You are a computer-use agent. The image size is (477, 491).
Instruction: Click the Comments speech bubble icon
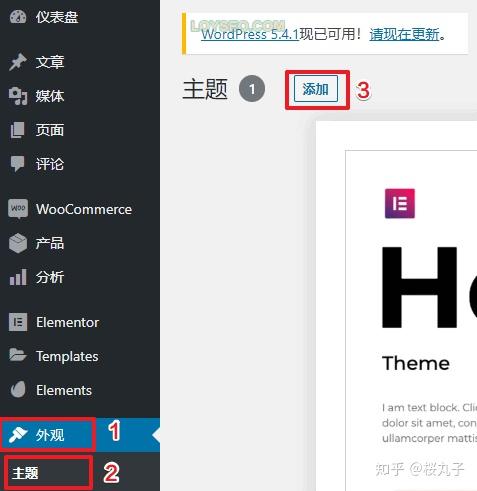[18, 163]
